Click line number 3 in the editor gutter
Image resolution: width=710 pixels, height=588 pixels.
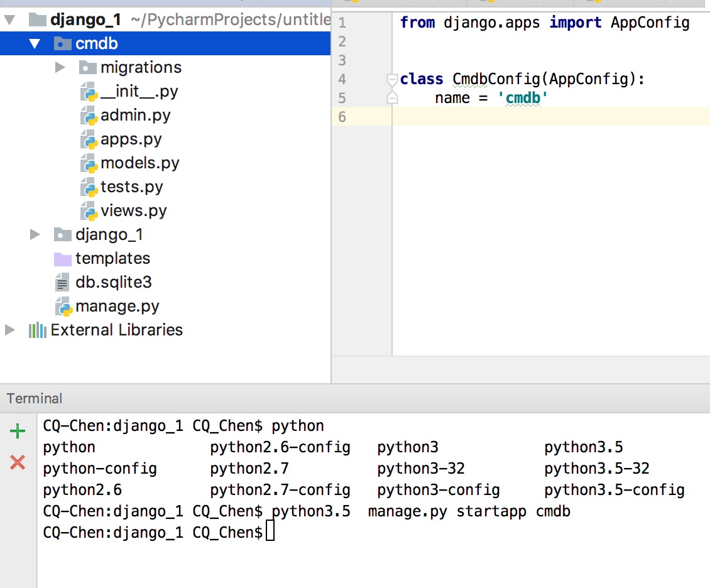click(342, 60)
